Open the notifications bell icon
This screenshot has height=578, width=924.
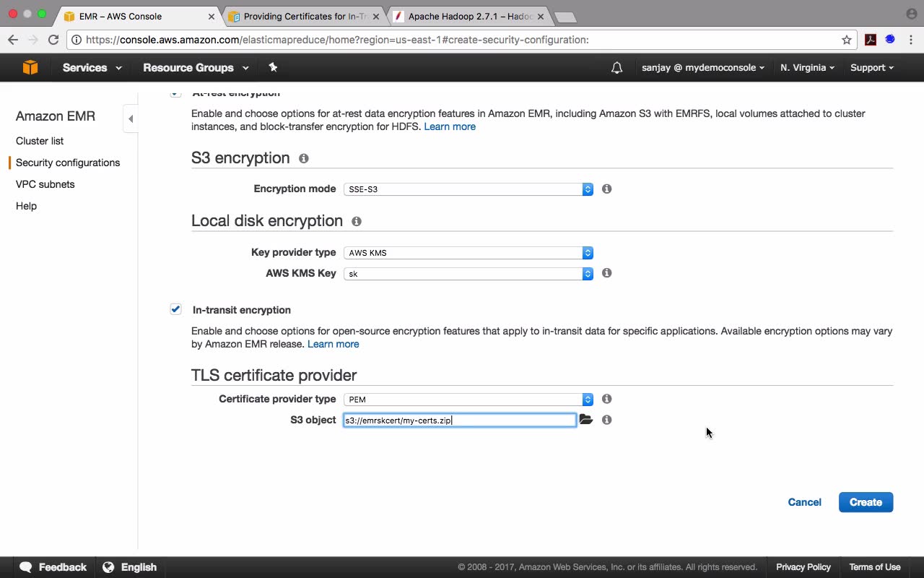(x=616, y=68)
